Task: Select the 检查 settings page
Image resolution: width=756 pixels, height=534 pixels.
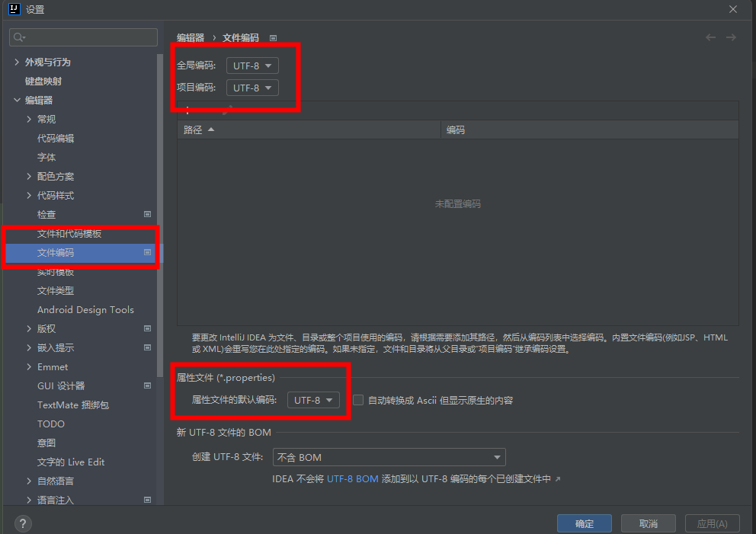Action: point(46,215)
